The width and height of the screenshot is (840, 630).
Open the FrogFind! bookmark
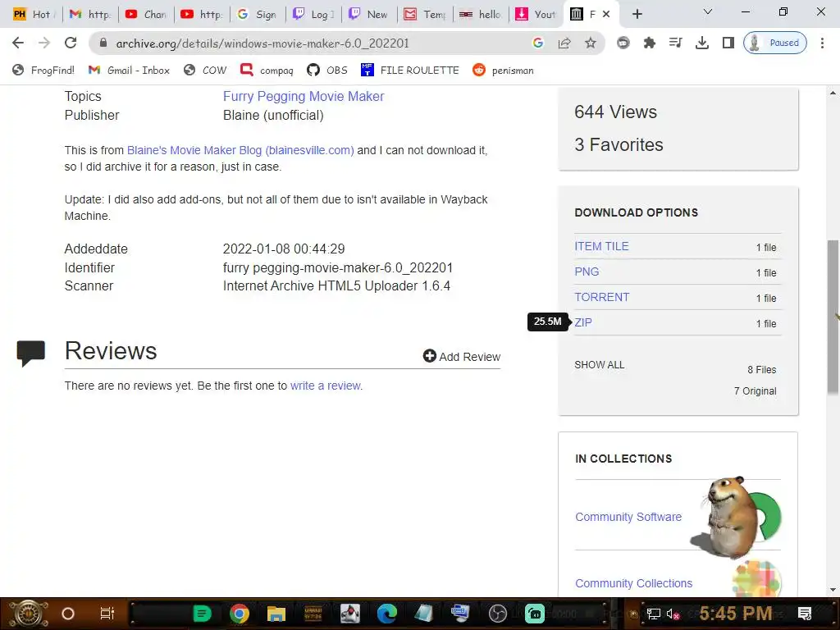click(43, 71)
